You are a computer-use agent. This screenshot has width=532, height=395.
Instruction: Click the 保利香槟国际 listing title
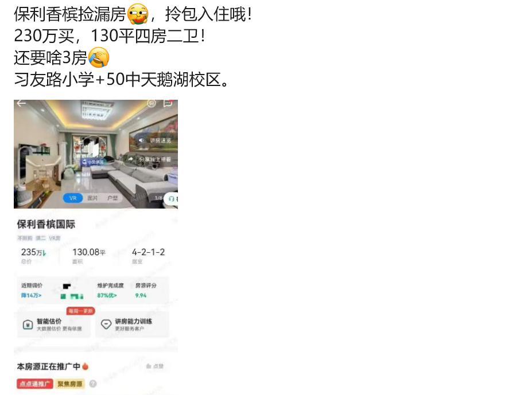(x=46, y=224)
